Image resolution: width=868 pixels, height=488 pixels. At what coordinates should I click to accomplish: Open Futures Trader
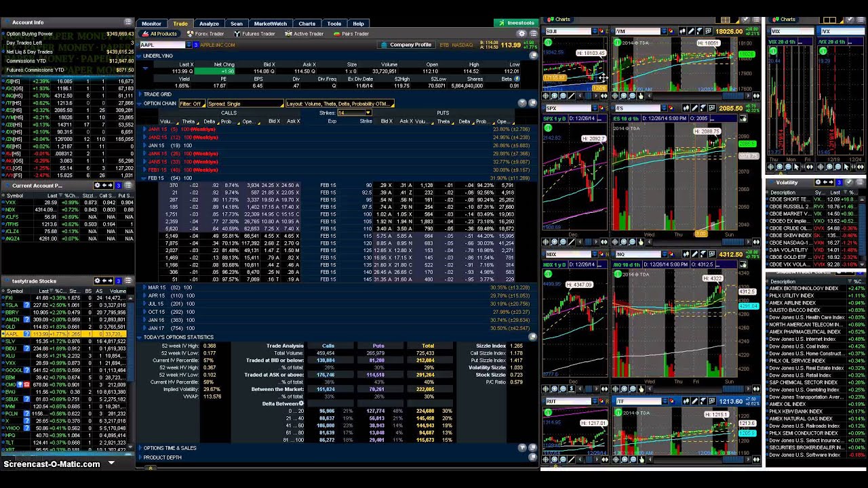[x=255, y=34]
